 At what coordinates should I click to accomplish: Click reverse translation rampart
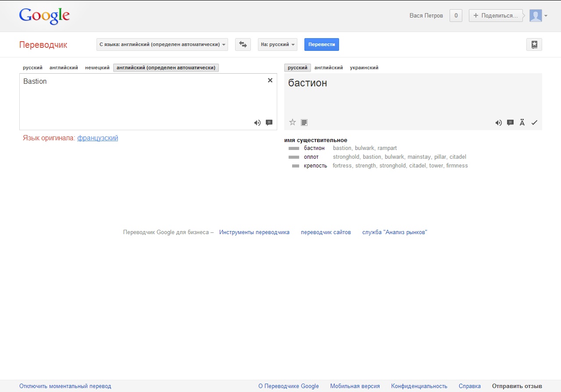pyautogui.click(x=387, y=148)
